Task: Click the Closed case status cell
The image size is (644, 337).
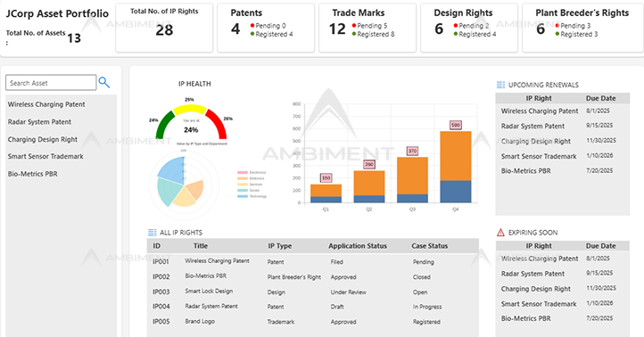Action: coord(421,277)
